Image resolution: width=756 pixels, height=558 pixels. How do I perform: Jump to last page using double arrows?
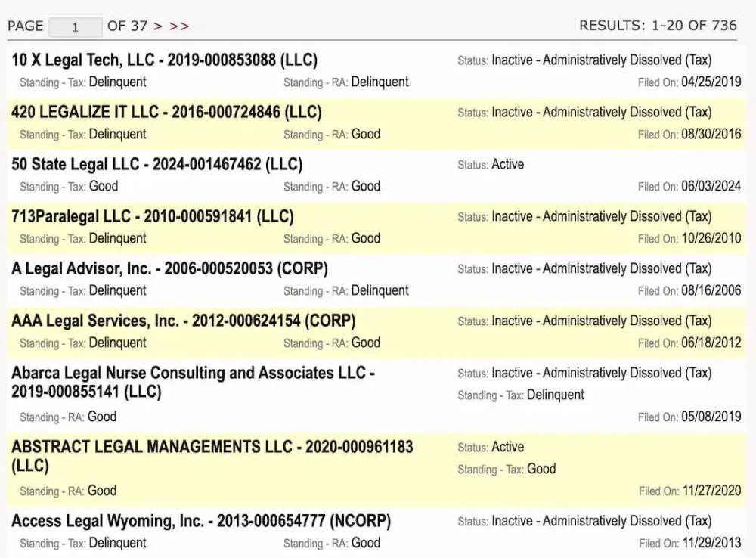[x=179, y=26]
